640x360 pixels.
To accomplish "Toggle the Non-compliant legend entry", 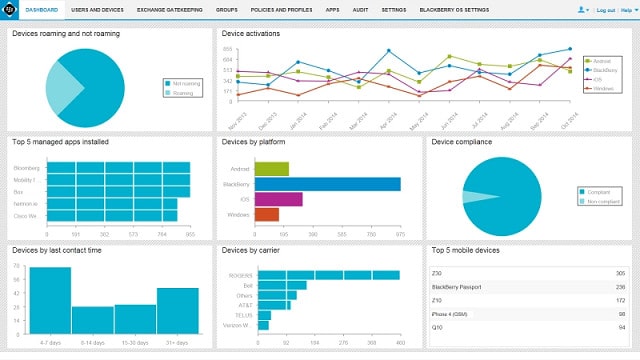I will click(x=600, y=202).
